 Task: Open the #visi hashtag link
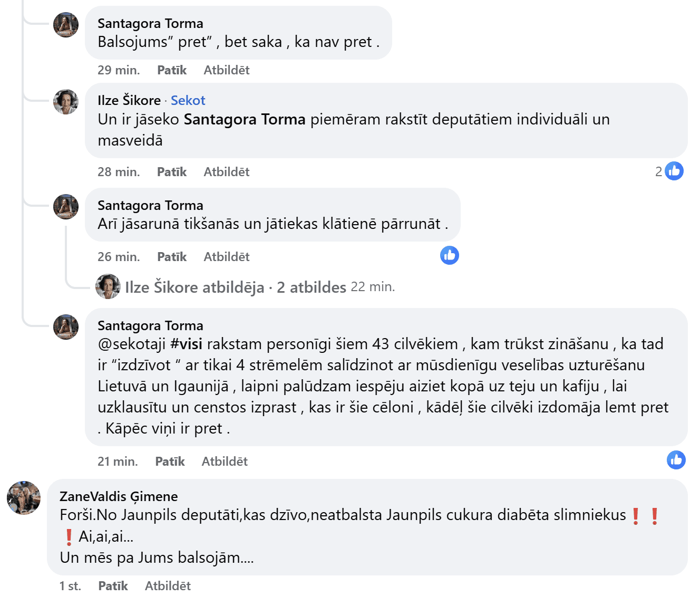coord(187,344)
